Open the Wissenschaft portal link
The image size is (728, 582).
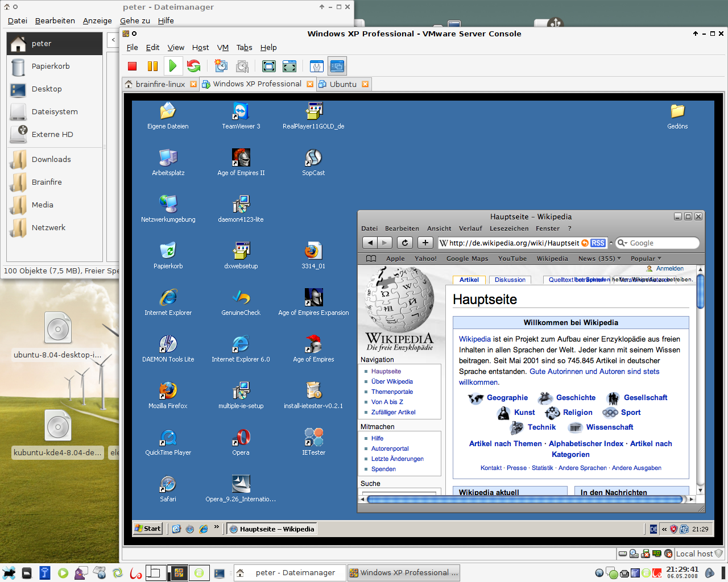[610, 427]
